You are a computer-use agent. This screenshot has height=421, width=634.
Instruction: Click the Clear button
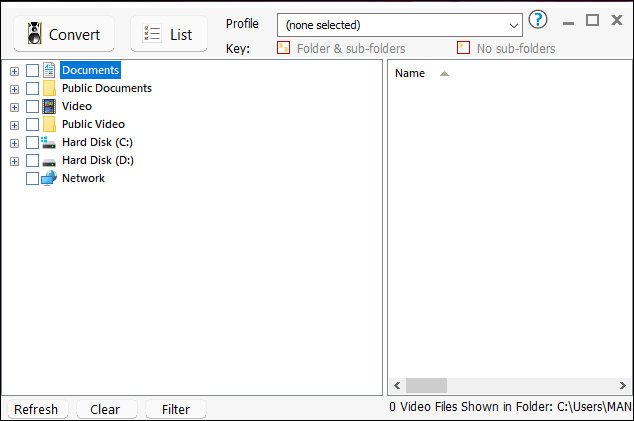[107, 409]
